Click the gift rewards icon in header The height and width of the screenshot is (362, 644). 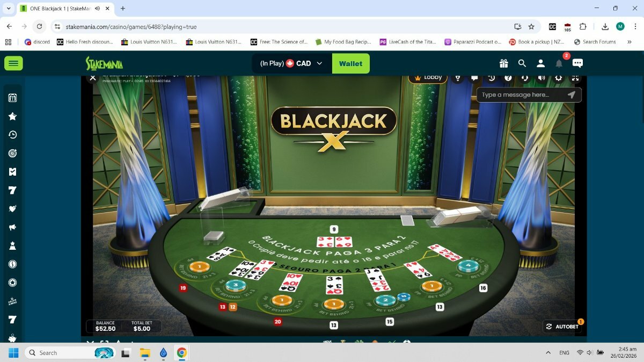click(503, 63)
